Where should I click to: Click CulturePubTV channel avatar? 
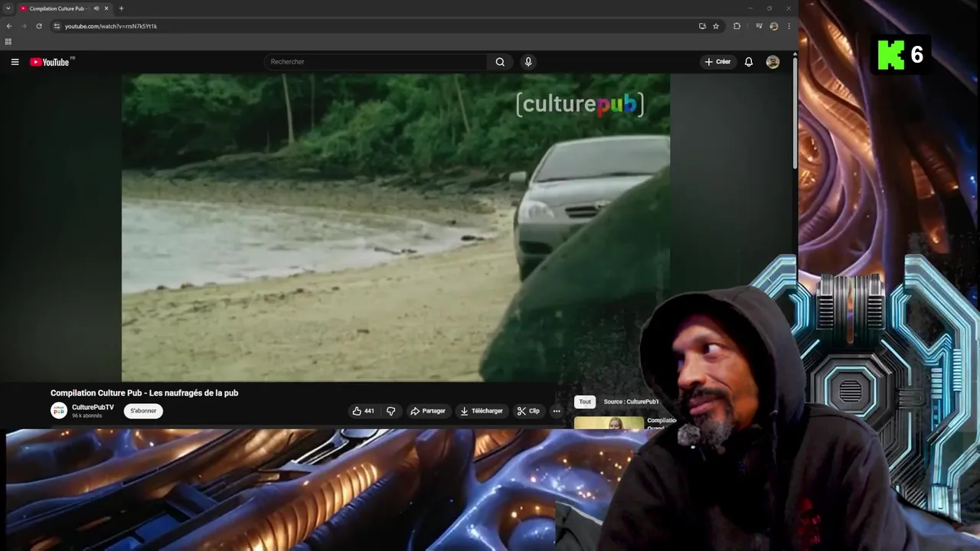click(x=59, y=411)
